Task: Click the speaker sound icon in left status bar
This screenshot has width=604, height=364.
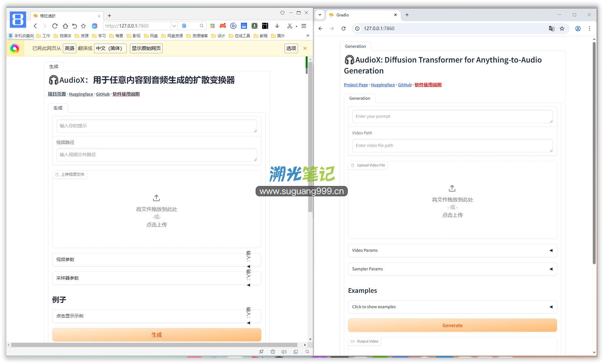Action: click(284, 352)
